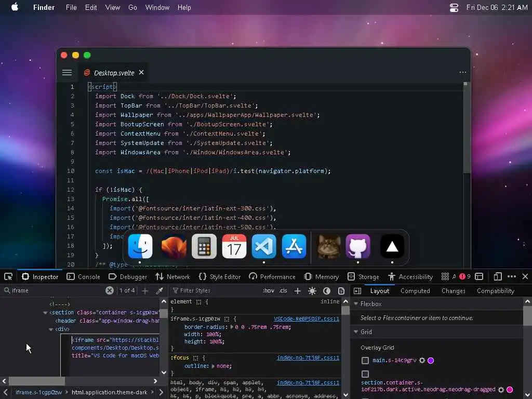The width and height of the screenshot is (532, 399).
Task: Click the VS Code icon in the dock
Action: (x=264, y=246)
